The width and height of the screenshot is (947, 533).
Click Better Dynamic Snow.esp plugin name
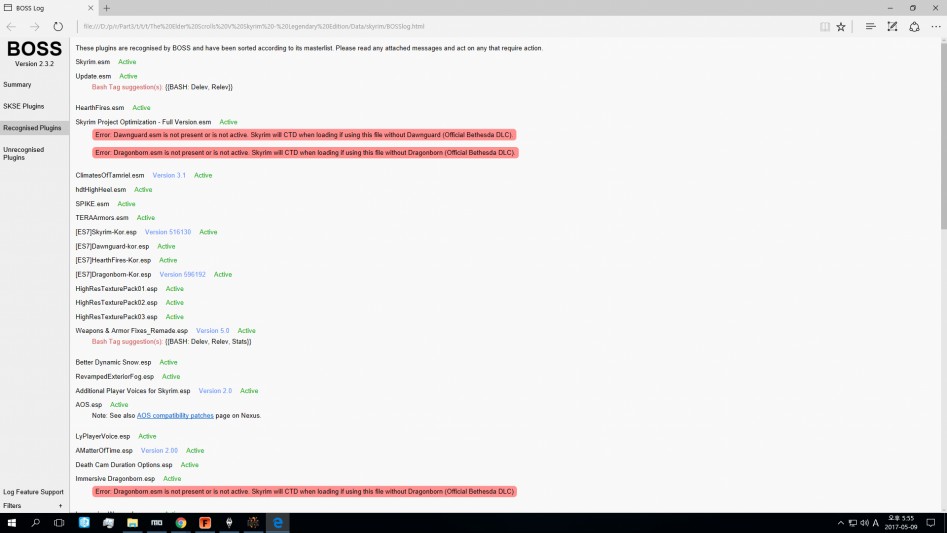pyautogui.click(x=114, y=362)
